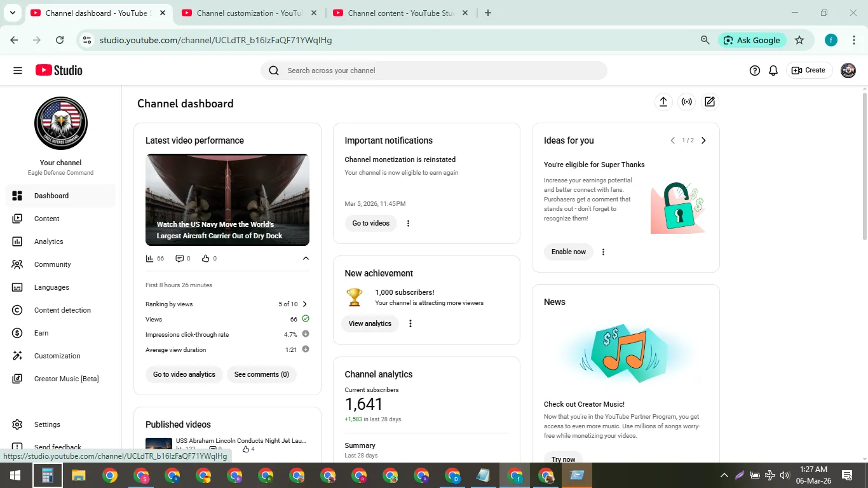
Task: Open options menu beside View analytics
Action: click(x=410, y=323)
